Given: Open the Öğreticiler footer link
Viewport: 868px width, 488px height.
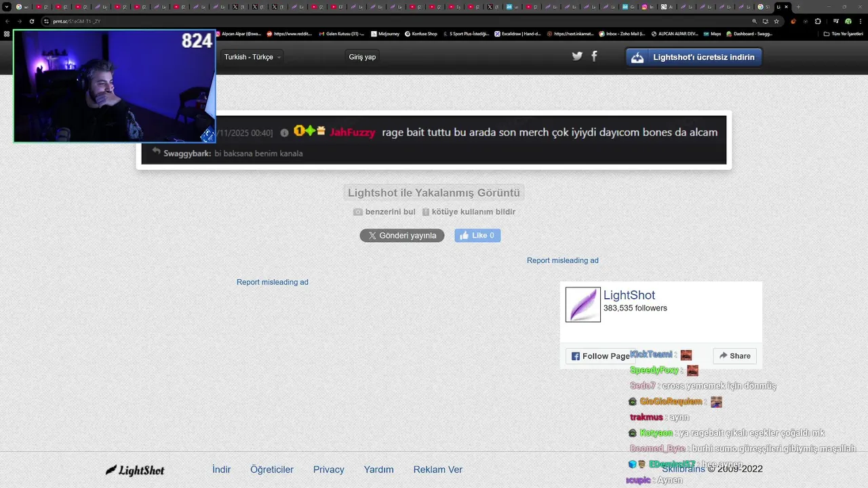Looking at the screenshot, I should [x=272, y=470].
